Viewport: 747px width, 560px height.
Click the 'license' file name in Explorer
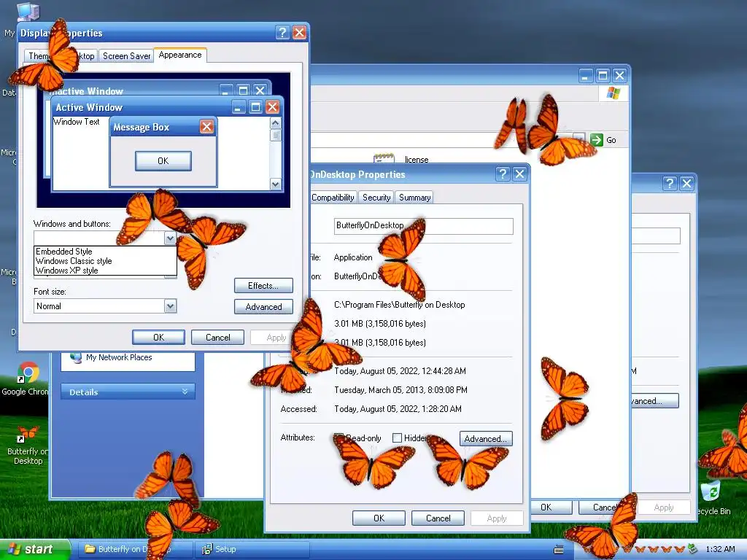(417, 160)
